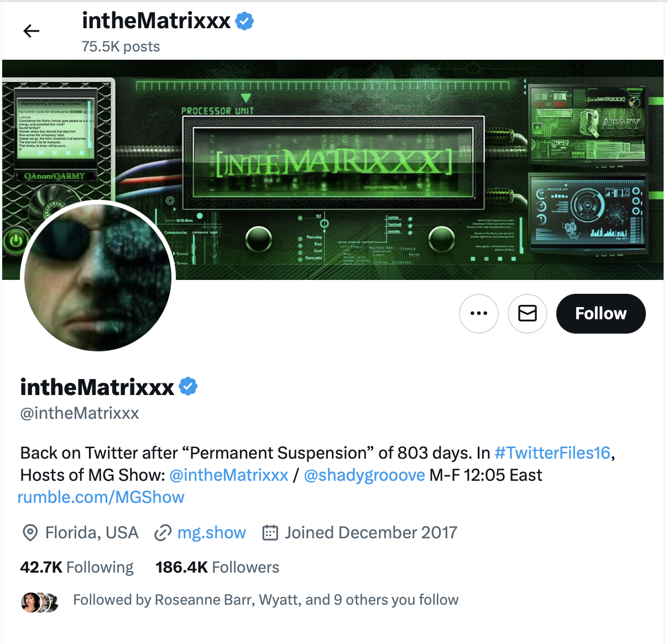Click the back arrow icon
This screenshot has height=644, width=668.
coord(32,31)
